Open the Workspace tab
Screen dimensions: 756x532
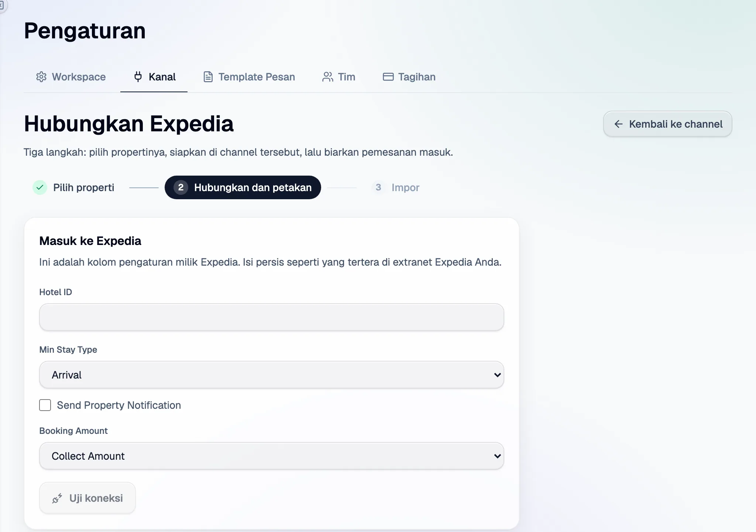pos(71,77)
